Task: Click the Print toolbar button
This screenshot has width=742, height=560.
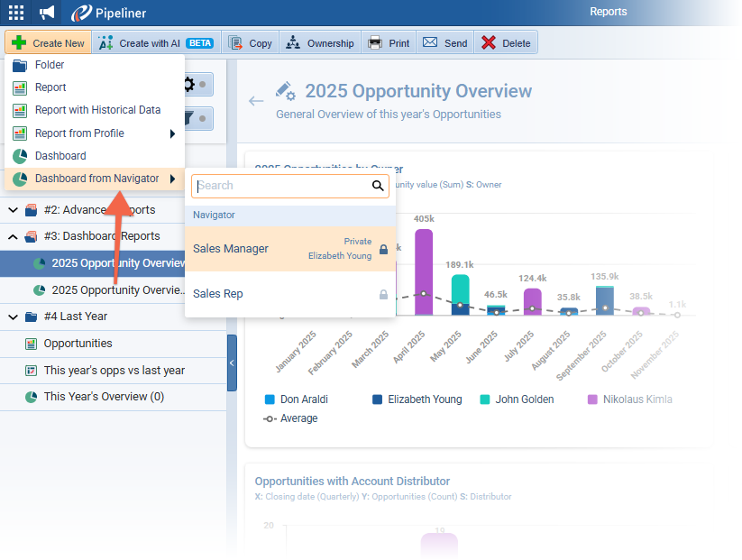Action: pos(389,43)
